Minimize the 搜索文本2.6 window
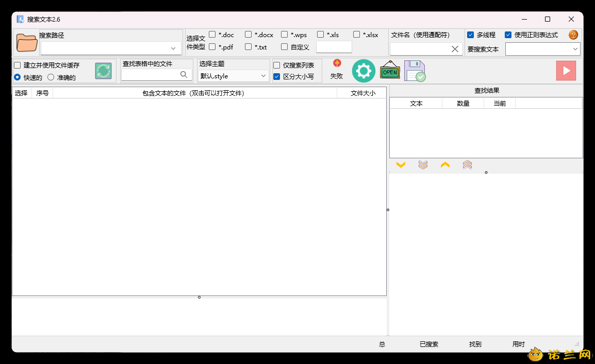This screenshot has height=364, width=595. (524, 20)
